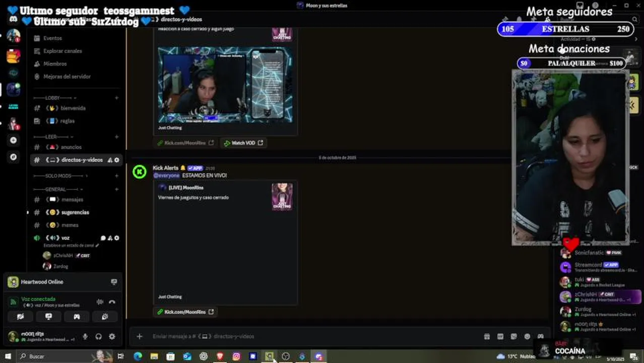Click the Kick.com/MoonRins link button under the LIVE embed
This screenshot has width=644, height=363.
[x=185, y=312]
